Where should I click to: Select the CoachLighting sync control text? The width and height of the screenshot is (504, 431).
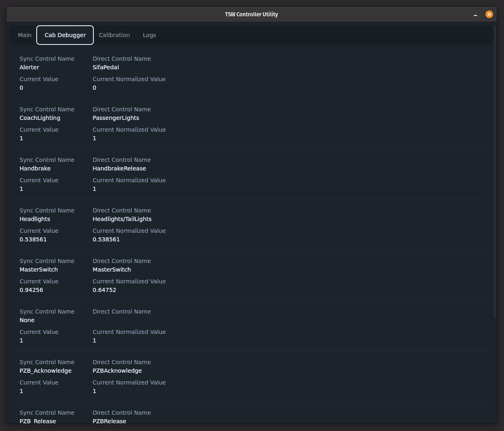pos(40,118)
